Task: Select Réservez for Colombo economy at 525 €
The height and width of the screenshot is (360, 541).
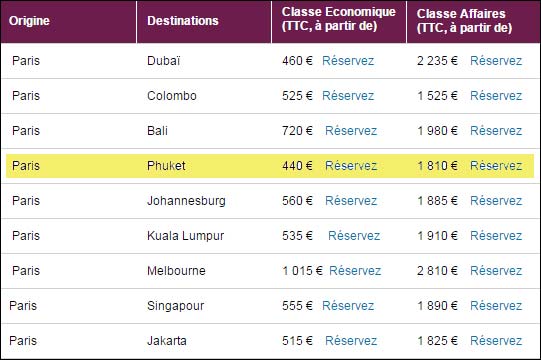Action: click(348, 96)
